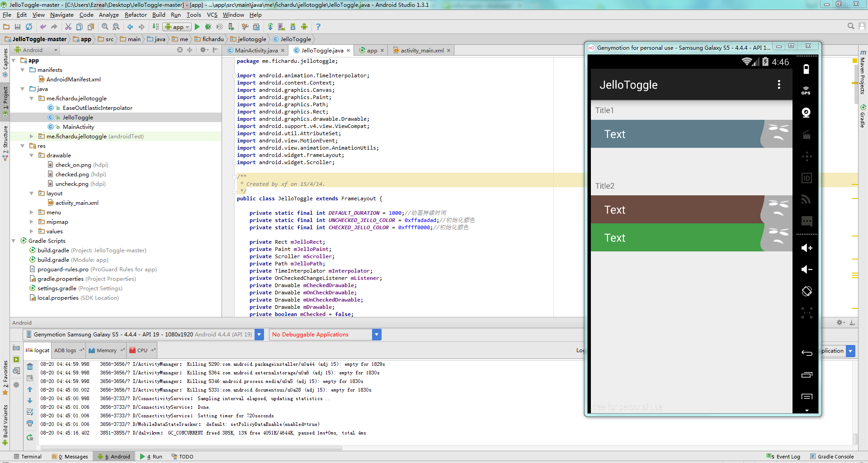Click the search everywhere magnifier icon

(851, 26)
